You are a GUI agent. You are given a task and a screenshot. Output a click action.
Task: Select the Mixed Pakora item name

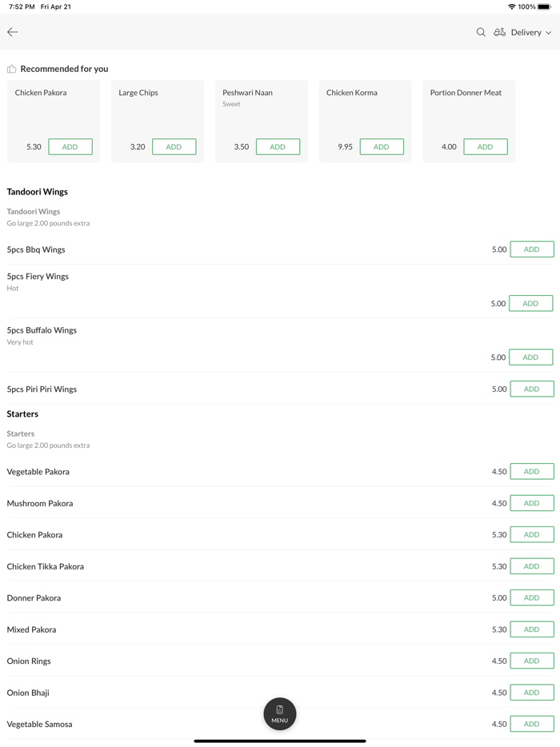32,629
